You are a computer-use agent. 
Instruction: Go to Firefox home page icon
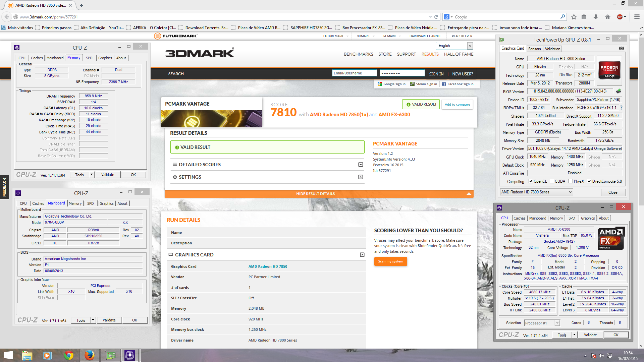pyautogui.click(x=607, y=17)
